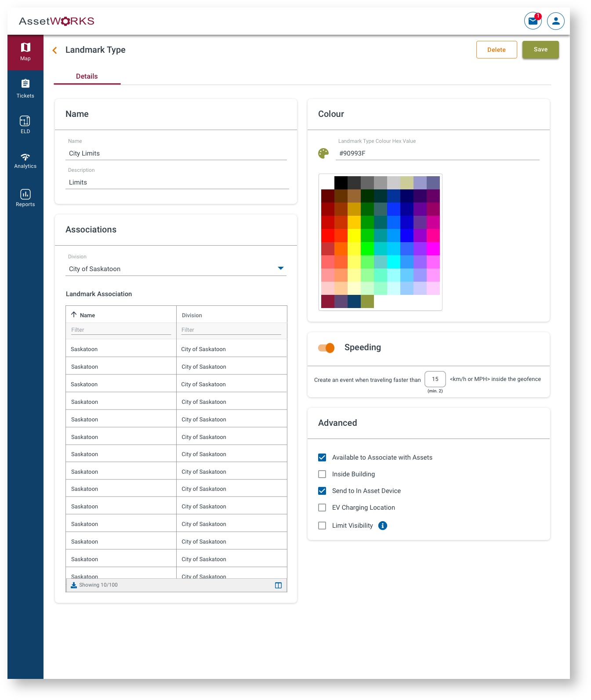Open the Tickets sidebar icon
Viewport: 591px width, 700px height.
pyautogui.click(x=25, y=88)
